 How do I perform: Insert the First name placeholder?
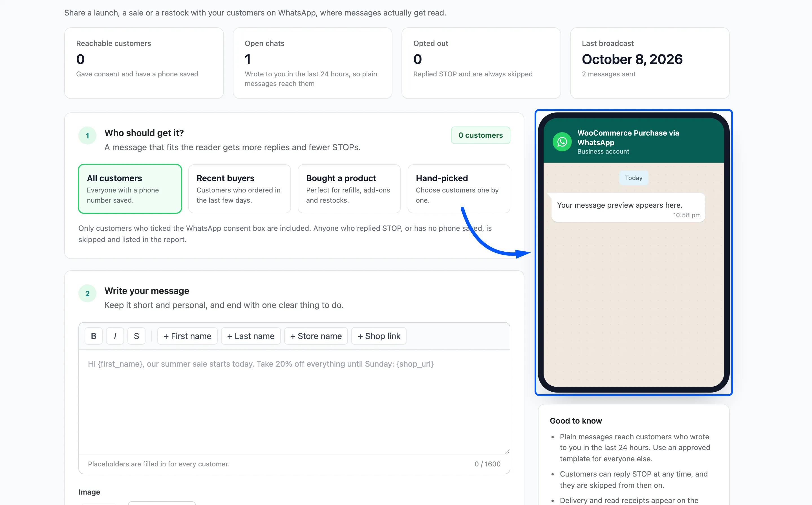coord(187,336)
